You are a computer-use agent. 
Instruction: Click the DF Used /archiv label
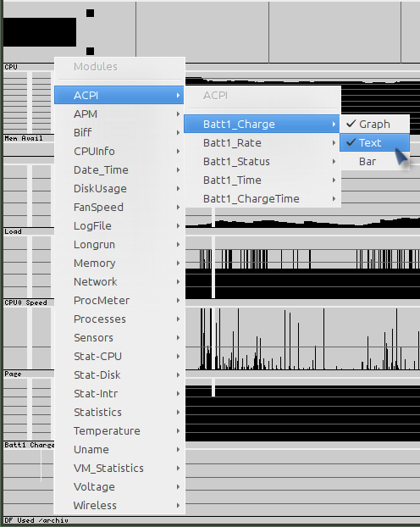(x=36, y=520)
